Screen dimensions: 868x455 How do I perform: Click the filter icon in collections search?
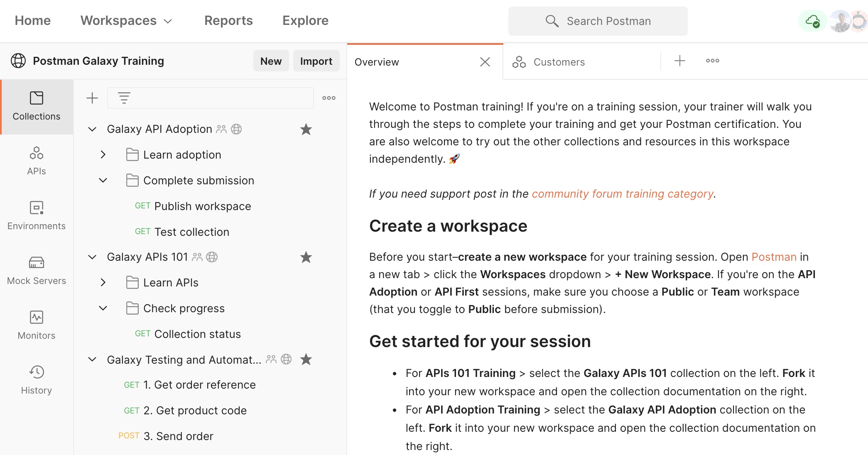point(124,98)
